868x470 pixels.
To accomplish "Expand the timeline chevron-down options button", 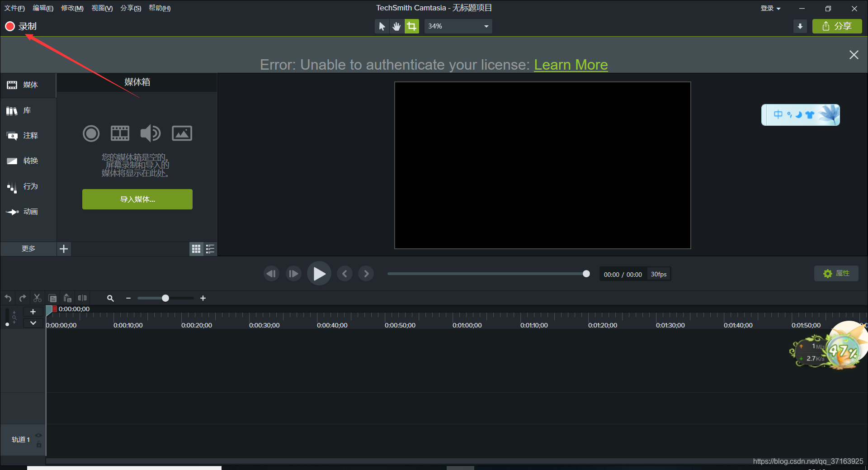I will [x=33, y=323].
